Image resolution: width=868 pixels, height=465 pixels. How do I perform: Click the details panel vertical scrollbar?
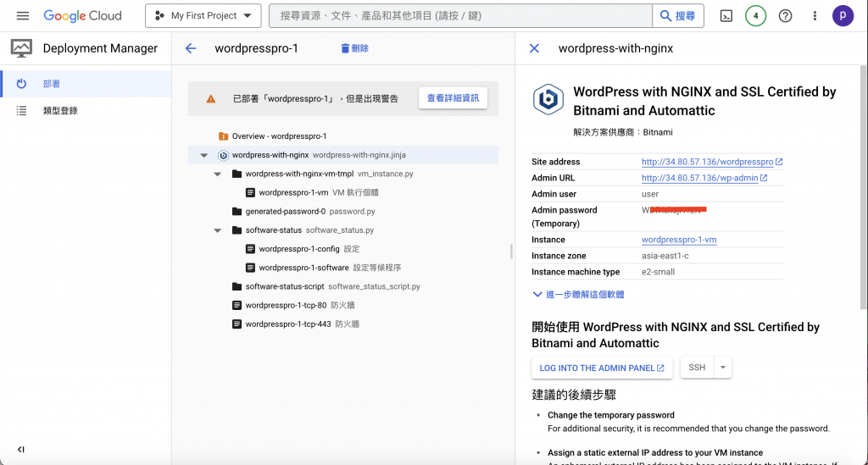point(864,188)
